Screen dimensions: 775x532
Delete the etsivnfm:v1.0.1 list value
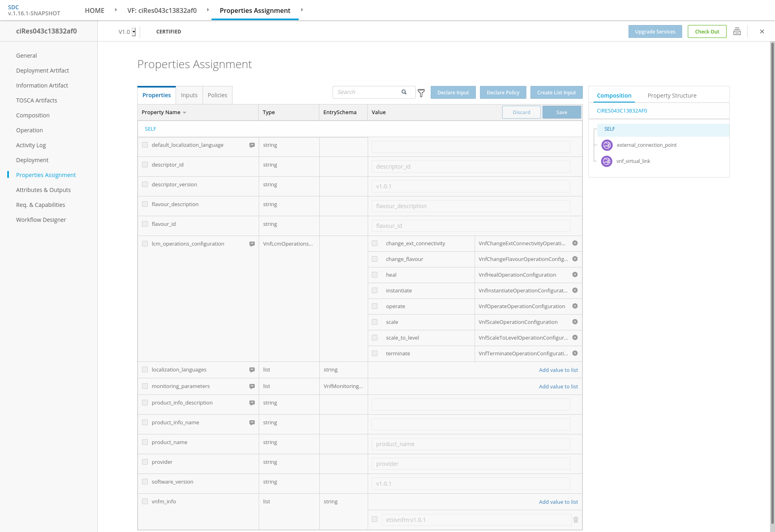576,520
